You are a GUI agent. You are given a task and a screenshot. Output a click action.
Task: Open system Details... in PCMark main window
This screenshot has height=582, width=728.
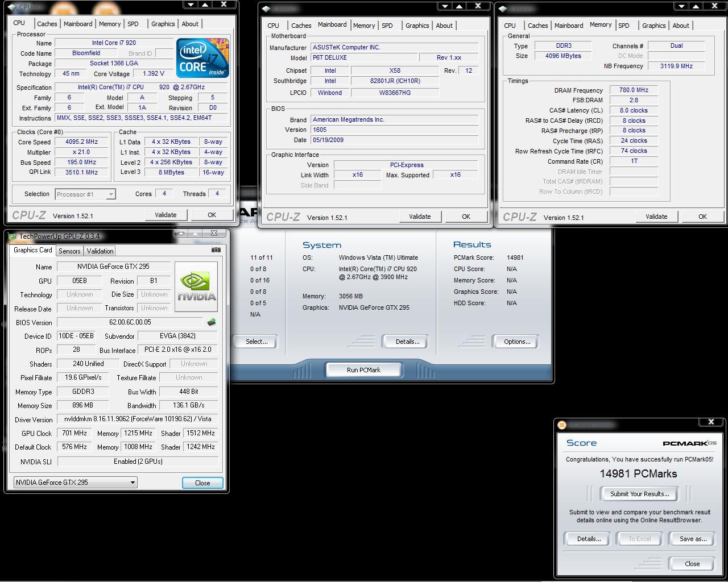[408, 342]
